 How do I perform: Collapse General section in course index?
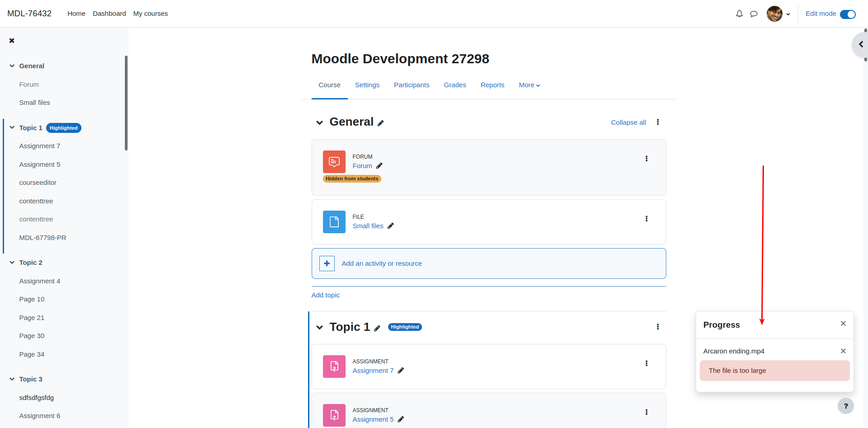pos(12,66)
